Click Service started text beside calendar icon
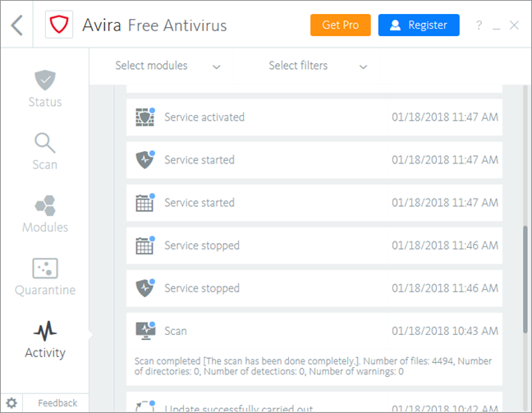This screenshot has width=532, height=413. (199, 203)
